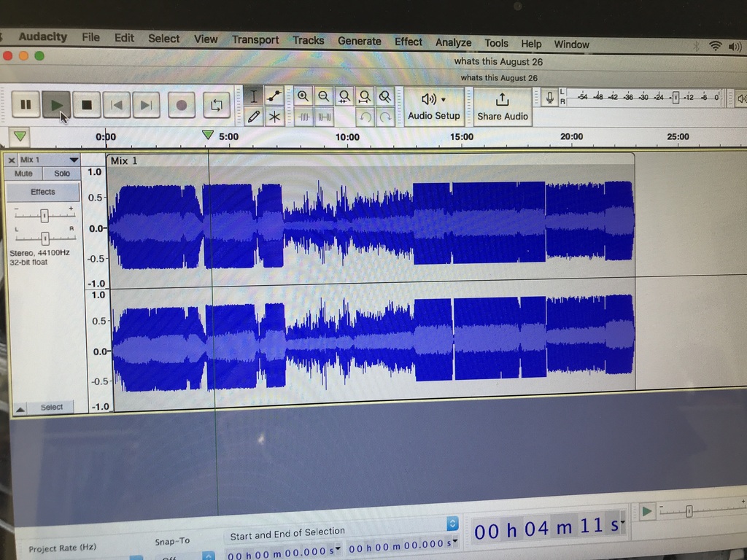Image resolution: width=747 pixels, height=560 pixels.
Task: Adjust the playback speed slider
Action: tap(689, 511)
